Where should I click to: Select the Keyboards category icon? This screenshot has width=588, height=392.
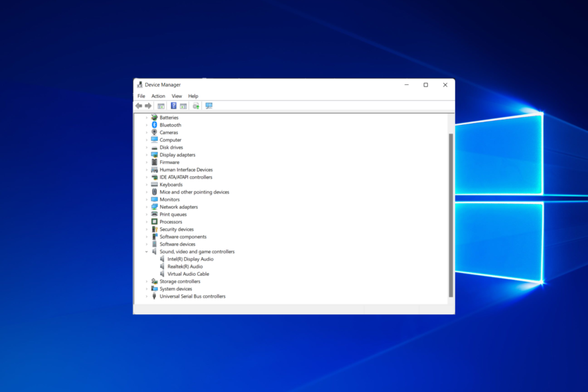(154, 184)
